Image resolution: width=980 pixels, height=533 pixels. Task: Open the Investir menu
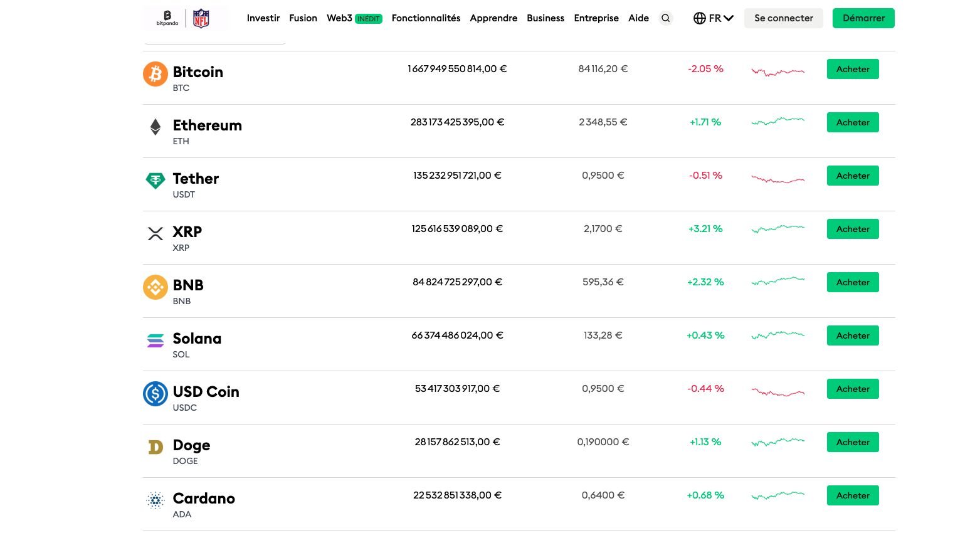263,18
